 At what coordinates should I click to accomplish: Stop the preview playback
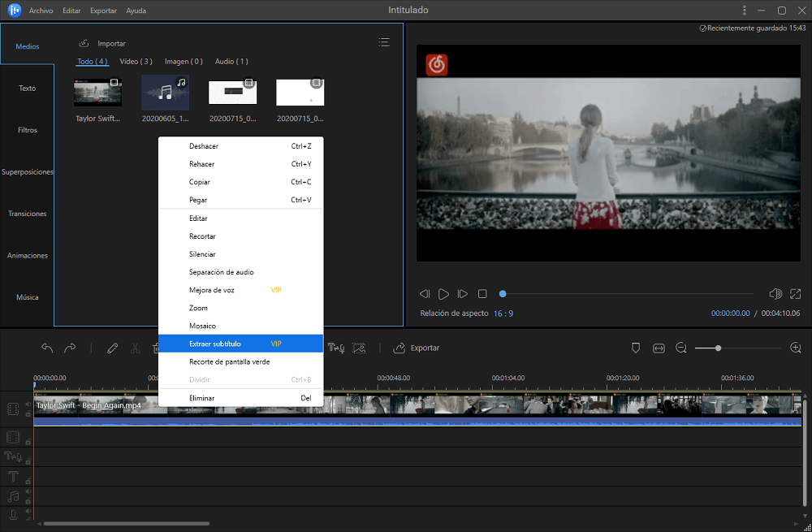pos(482,294)
